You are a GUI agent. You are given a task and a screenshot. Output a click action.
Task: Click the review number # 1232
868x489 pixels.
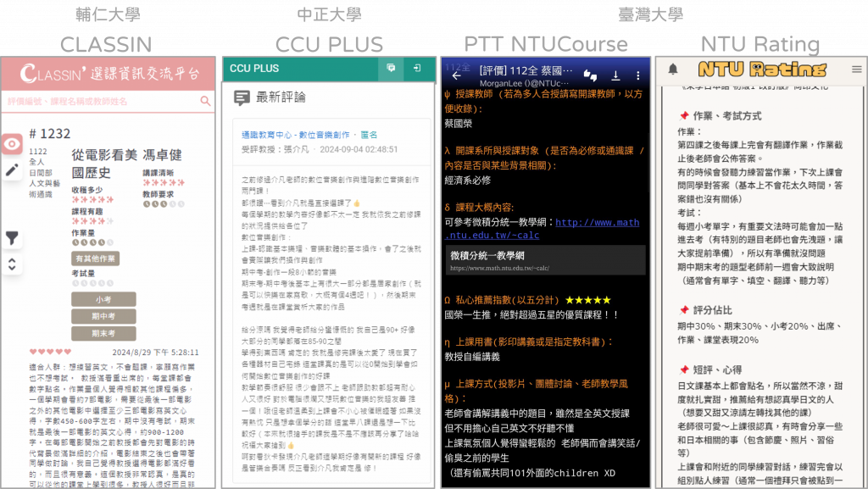(50, 134)
